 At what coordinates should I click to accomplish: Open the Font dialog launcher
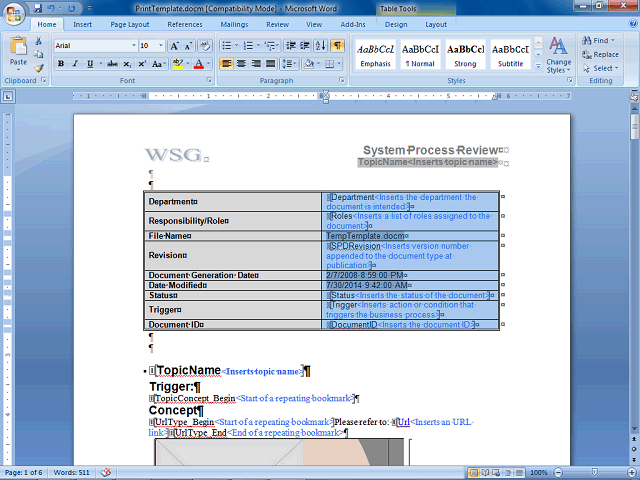pos(209,80)
